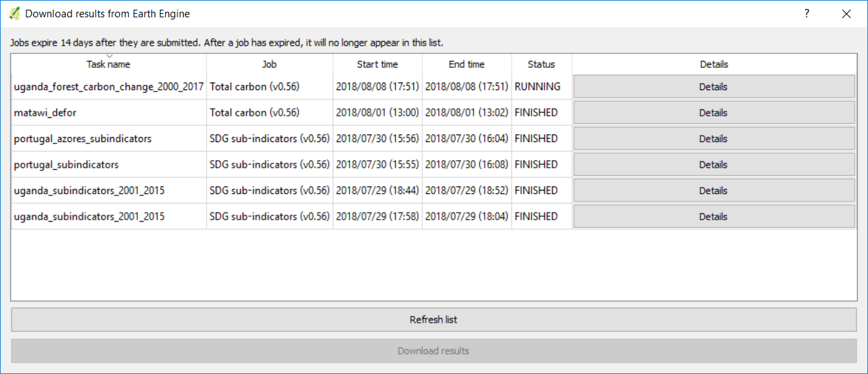Click the Status column header
868x374 pixels.
541,64
